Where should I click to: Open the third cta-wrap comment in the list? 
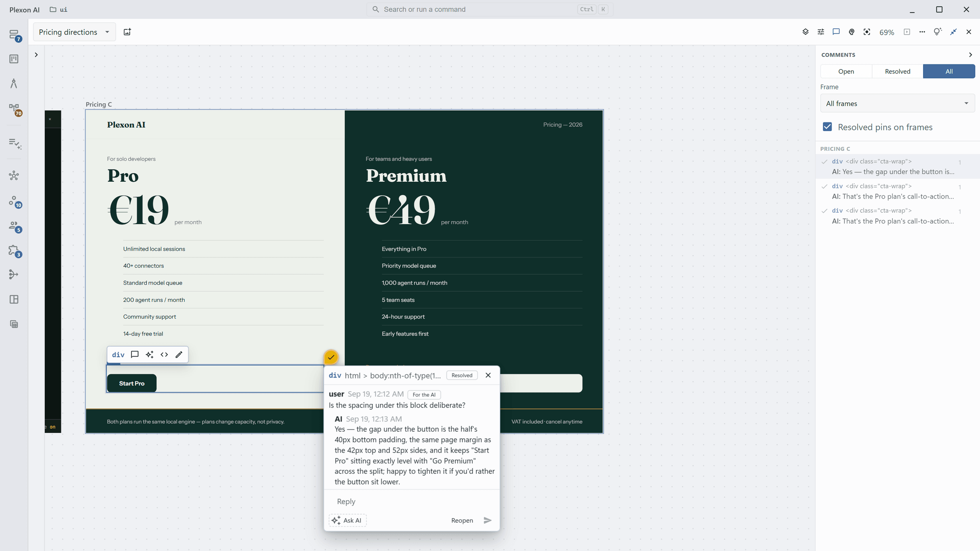point(898,216)
